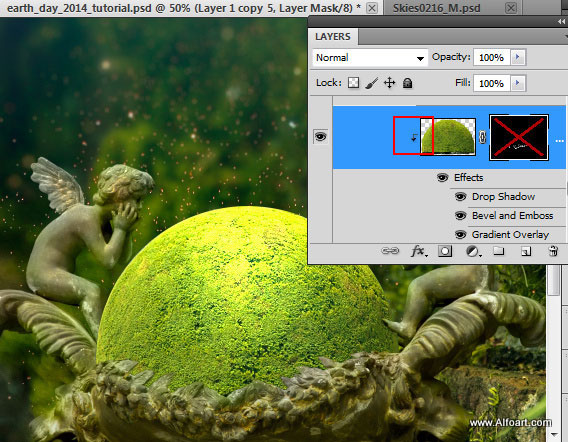Toggle Lock all padlock icon

coord(408,83)
